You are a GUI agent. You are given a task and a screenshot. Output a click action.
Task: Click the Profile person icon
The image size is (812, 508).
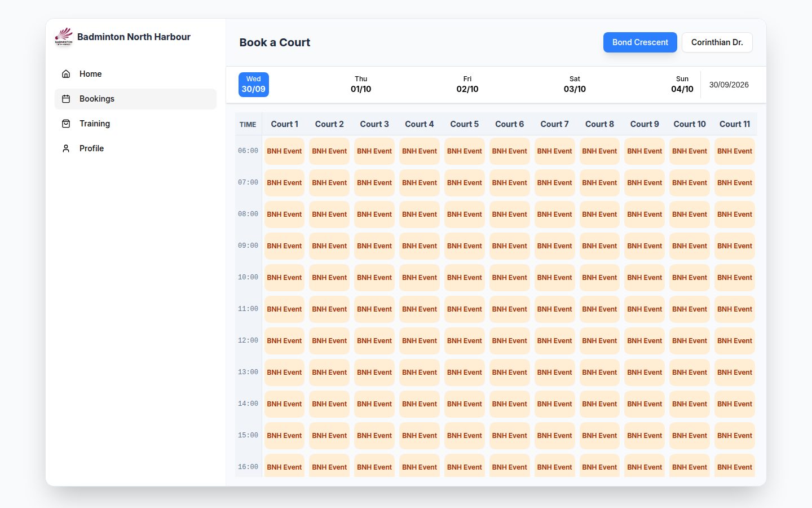pyautogui.click(x=66, y=148)
